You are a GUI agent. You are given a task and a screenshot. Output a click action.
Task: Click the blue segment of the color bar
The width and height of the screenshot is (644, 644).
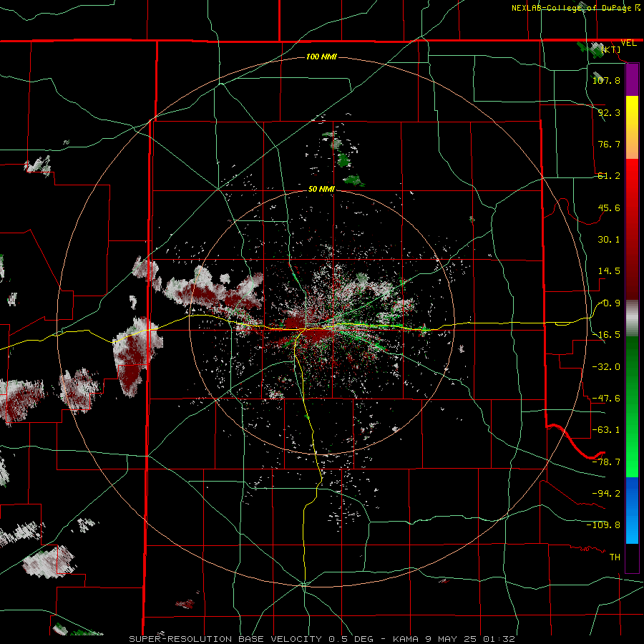(632, 510)
